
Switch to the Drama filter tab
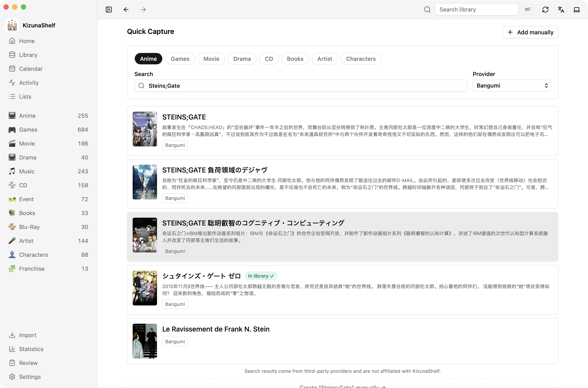242,59
